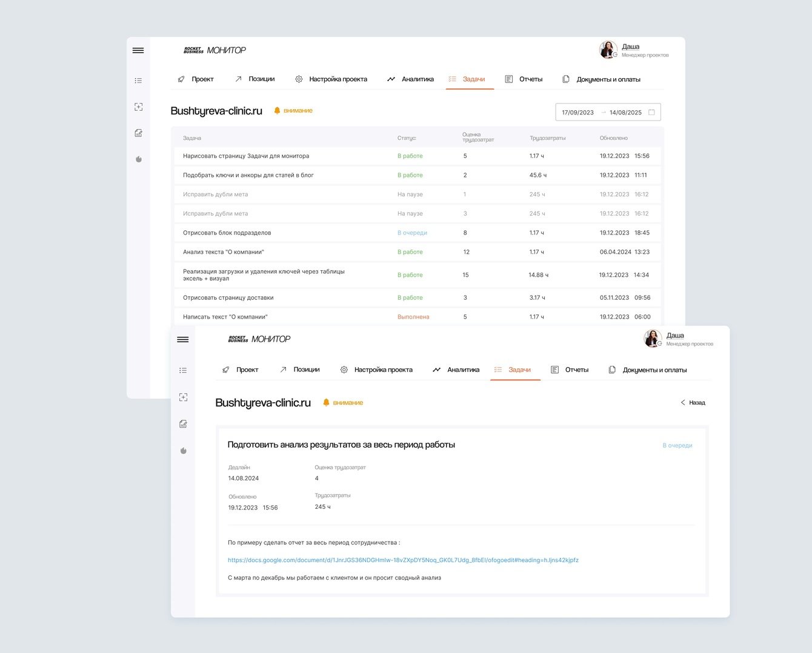This screenshot has height=653, width=812.
Task: Click the Назад back button
Action: pos(693,403)
